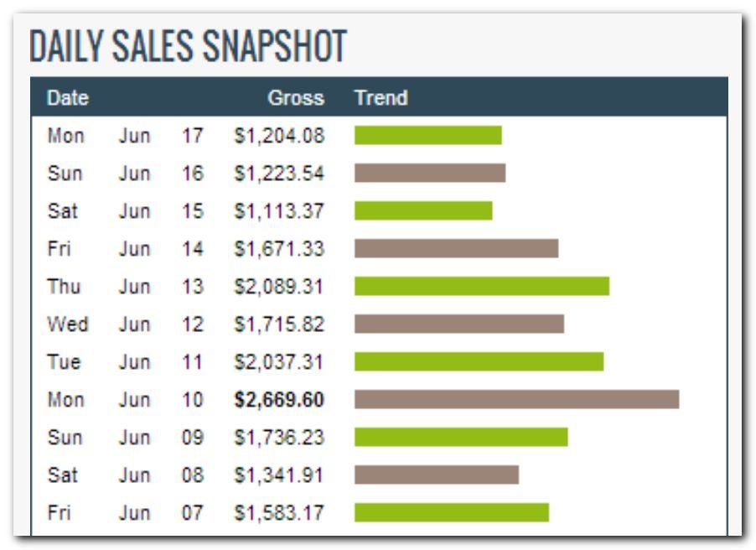The height and width of the screenshot is (550, 756).
Task: Click the brown trend bar for Jun 16
Action: pyautogui.click(x=429, y=173)
